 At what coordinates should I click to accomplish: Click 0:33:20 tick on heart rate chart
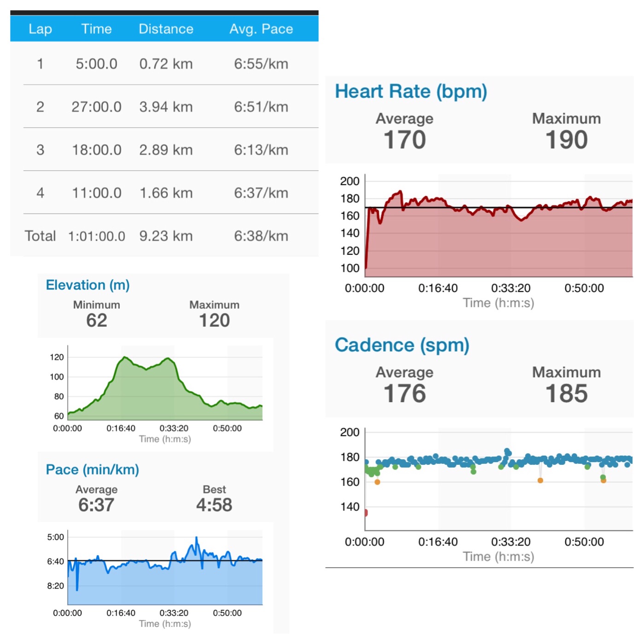(x=510, y=288)
